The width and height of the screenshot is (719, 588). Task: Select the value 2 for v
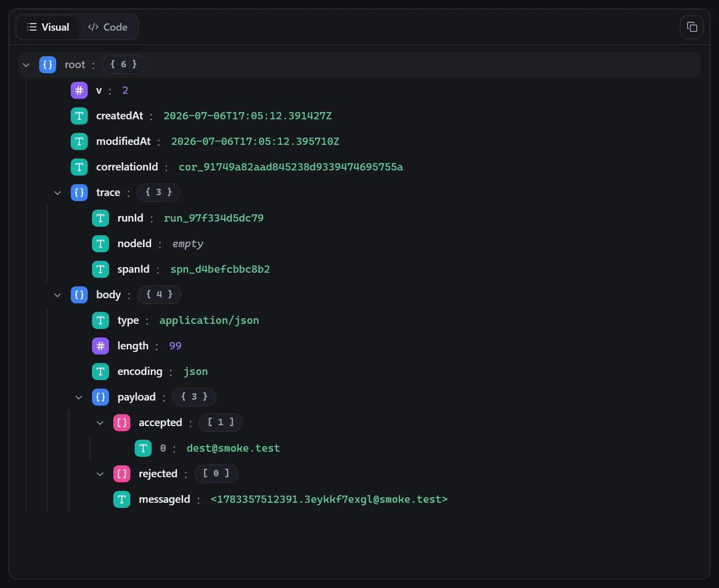click(x=125, y=90)
